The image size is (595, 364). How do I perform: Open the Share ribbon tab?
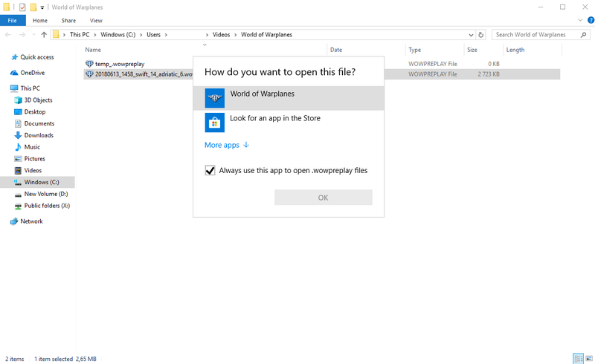[x=68, y=21]
